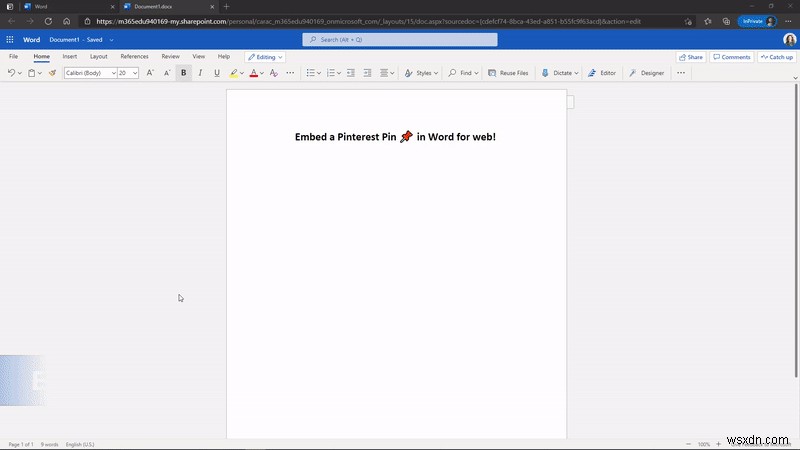Open the Styles gallery
Viewport: 800px width, 450px height.
[x=421, y=73]
